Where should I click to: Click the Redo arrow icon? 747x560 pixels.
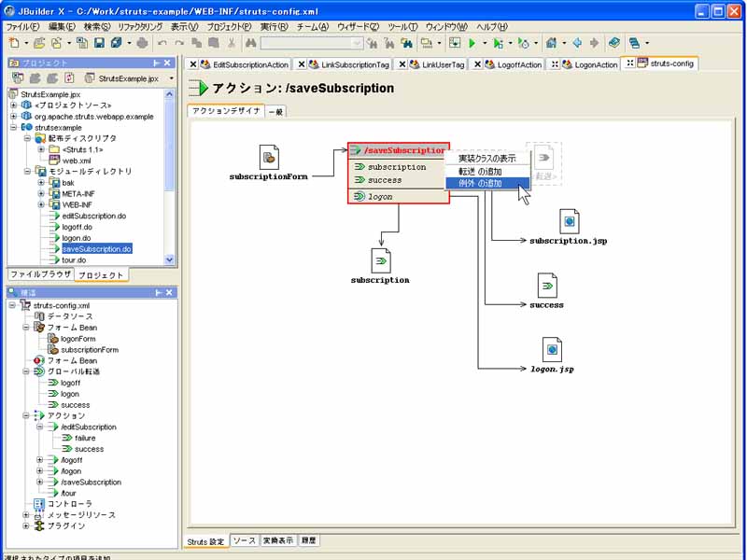click(179, 43)
